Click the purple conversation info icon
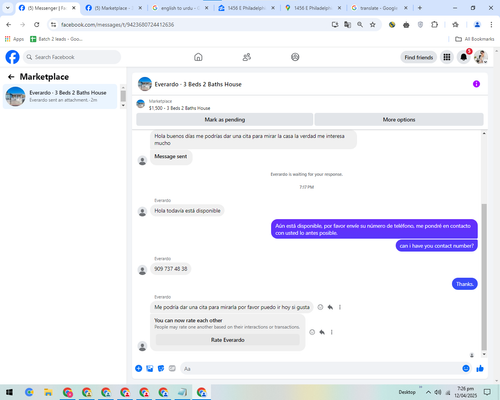The image size is (500, 400). click(476, 84)
